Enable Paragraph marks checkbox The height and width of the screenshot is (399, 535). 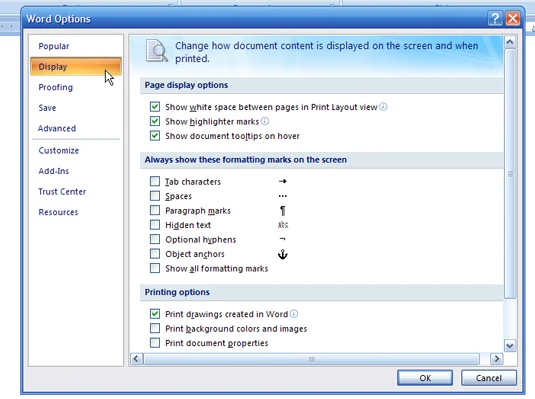155,210
